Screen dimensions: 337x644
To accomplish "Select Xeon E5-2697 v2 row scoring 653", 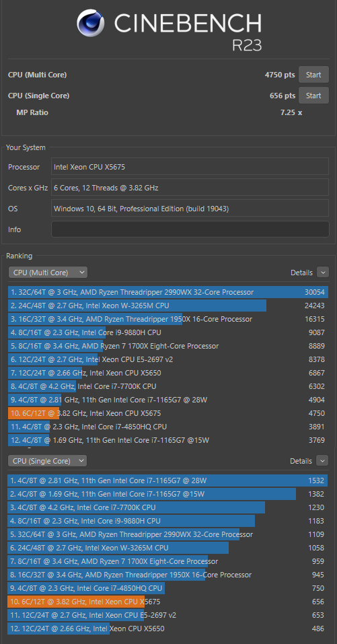I will [168, 615].
